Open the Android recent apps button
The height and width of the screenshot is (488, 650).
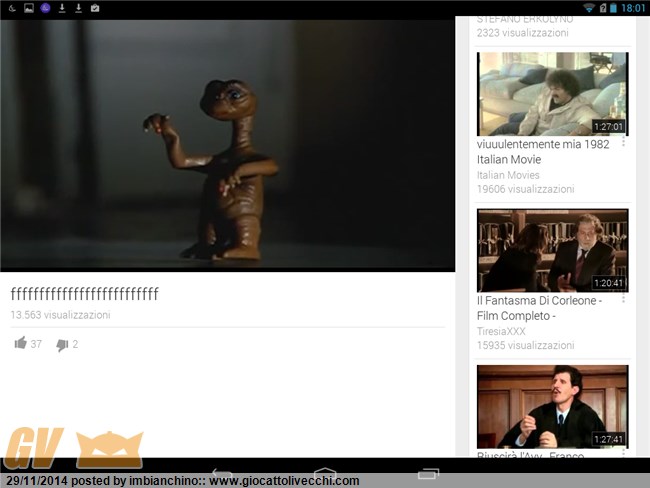tap(428, 473)
